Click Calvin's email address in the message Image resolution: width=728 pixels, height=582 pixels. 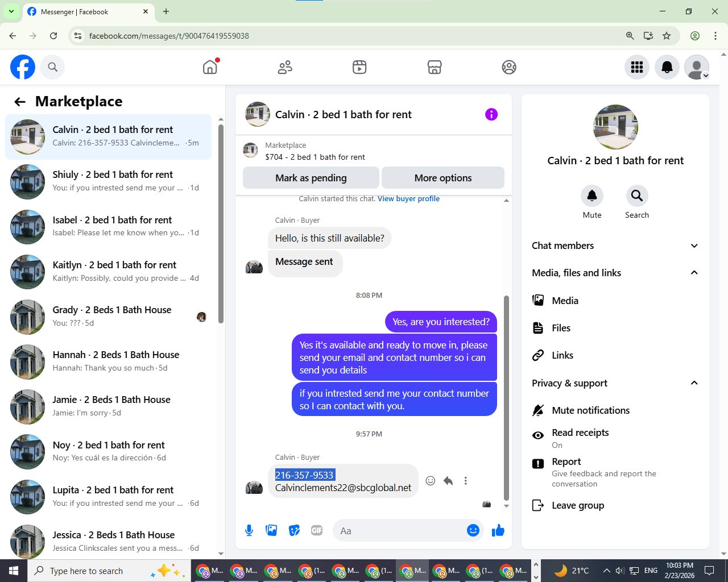[x=343, y=488]
